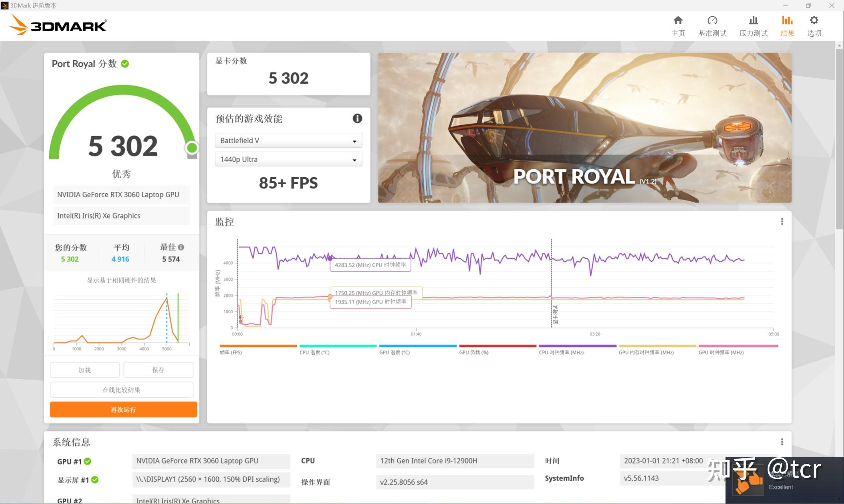
Task: Open the results (结果) bar chart icon
Action: click(x=787, y=20)
